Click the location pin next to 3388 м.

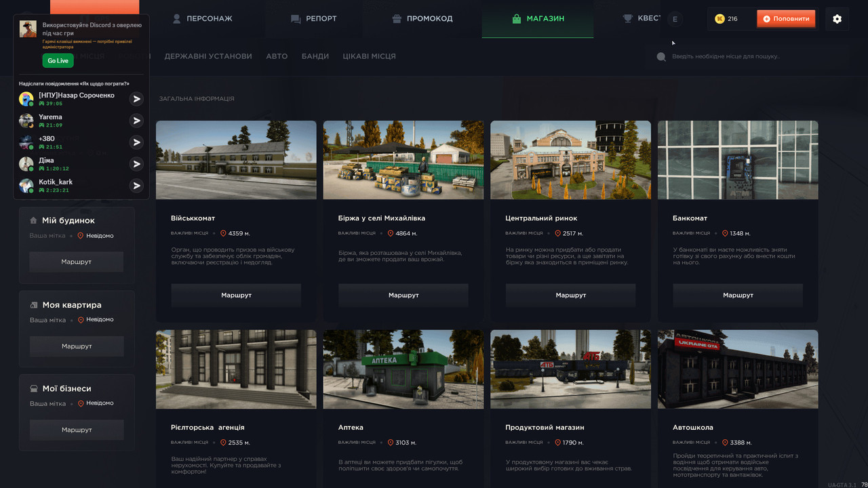pos(725,443)
